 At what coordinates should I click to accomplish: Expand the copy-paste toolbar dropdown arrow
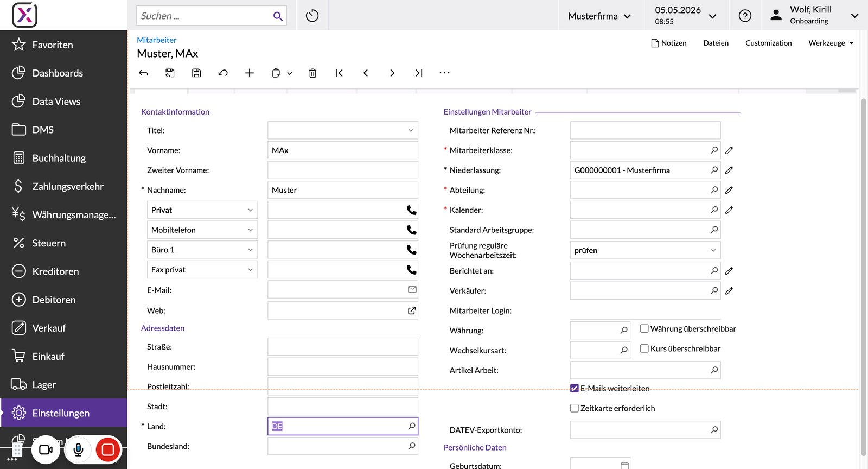290,73
